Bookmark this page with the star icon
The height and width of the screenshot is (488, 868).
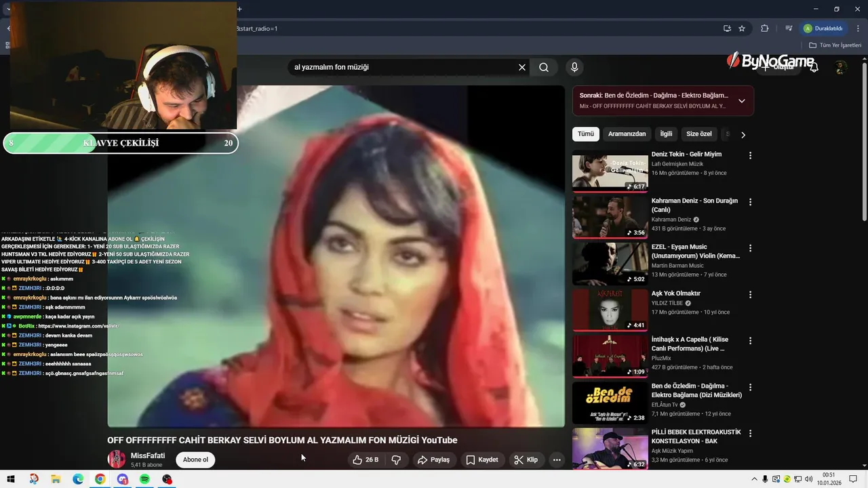[742, 28]
